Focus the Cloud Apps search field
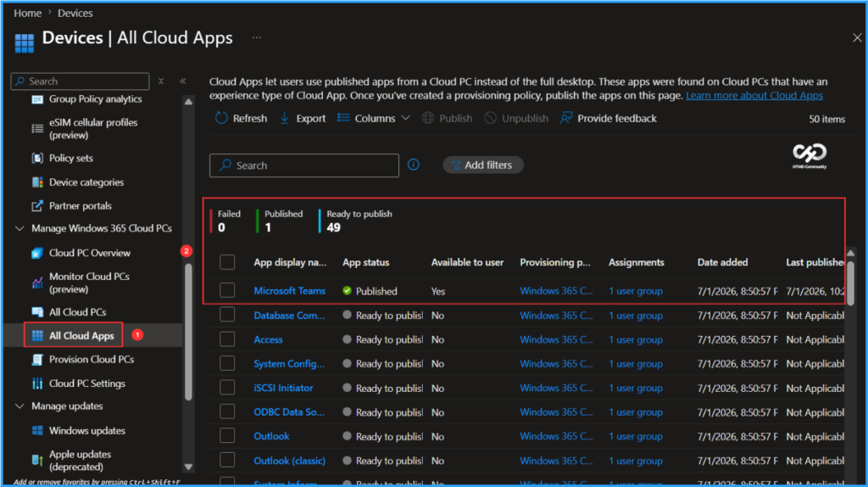Image resolution: width=868 pixels, height=487 pixels. [x=304, y=165]
